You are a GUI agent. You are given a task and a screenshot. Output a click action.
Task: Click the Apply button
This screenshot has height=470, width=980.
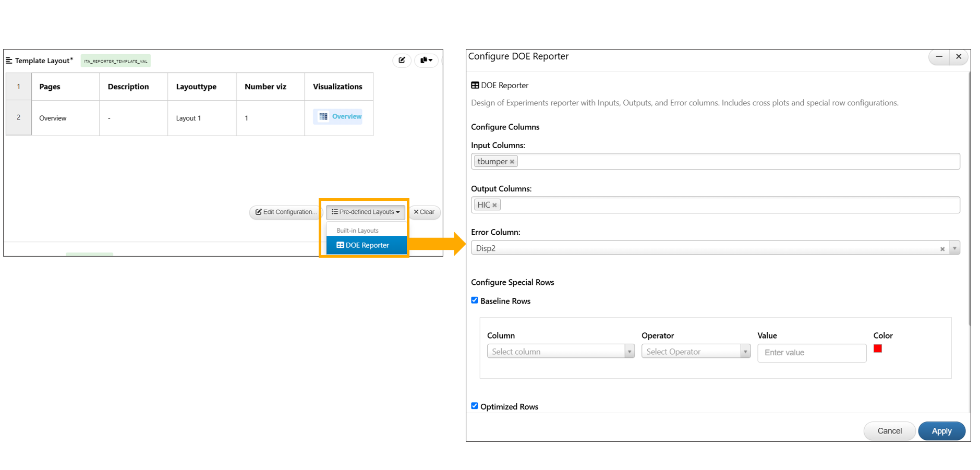[941, 431]
